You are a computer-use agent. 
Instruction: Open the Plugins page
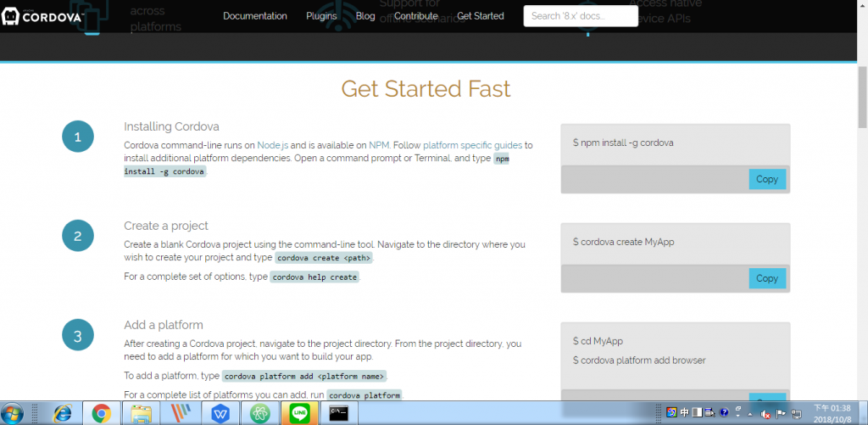[x=321, y=16]
